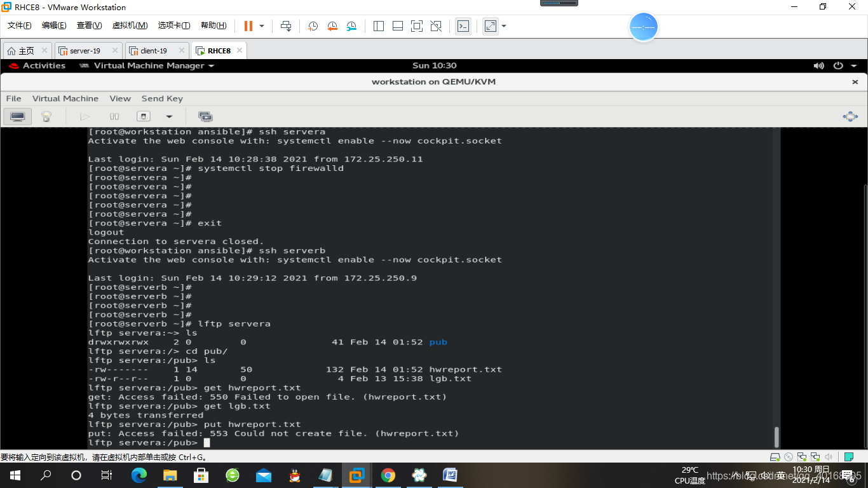
Task: Close the server-19 tab
Action: coord(115,51)
